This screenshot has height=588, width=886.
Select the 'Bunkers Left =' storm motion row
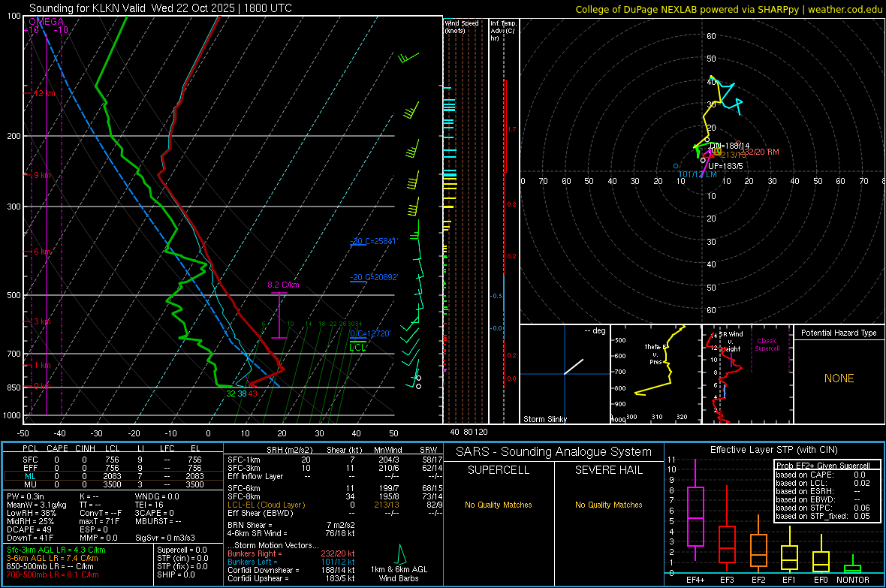point(291,562)
